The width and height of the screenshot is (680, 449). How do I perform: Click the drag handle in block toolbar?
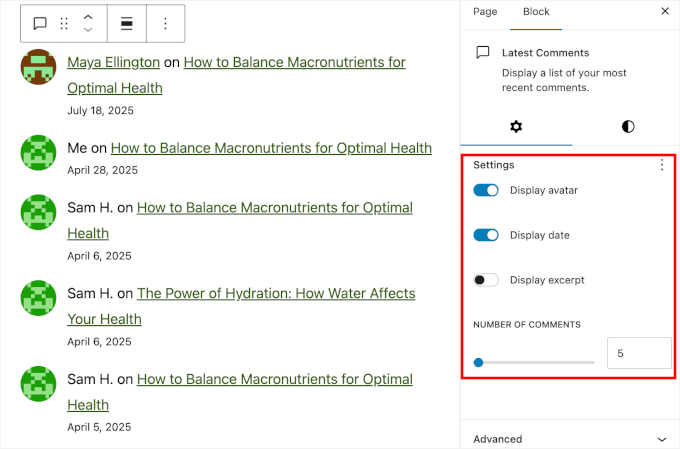65,23
